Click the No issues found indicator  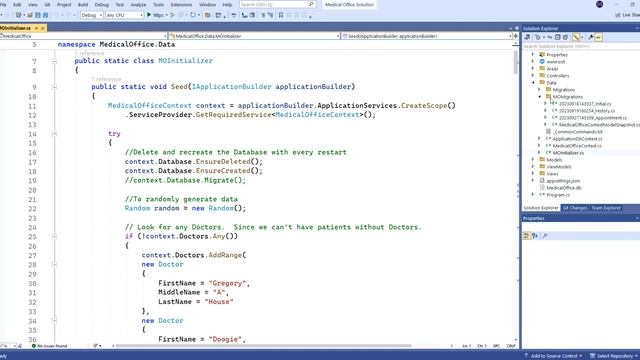point(49,346)
